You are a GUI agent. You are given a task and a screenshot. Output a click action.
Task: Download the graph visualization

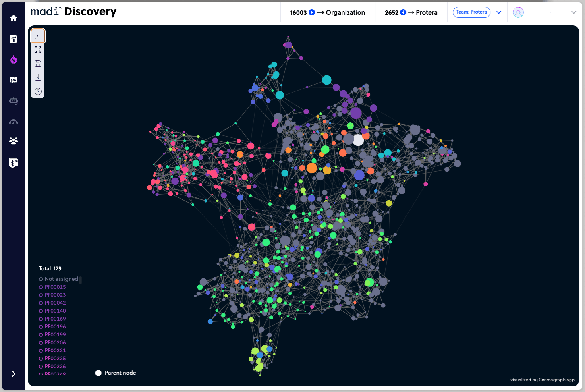38,77
